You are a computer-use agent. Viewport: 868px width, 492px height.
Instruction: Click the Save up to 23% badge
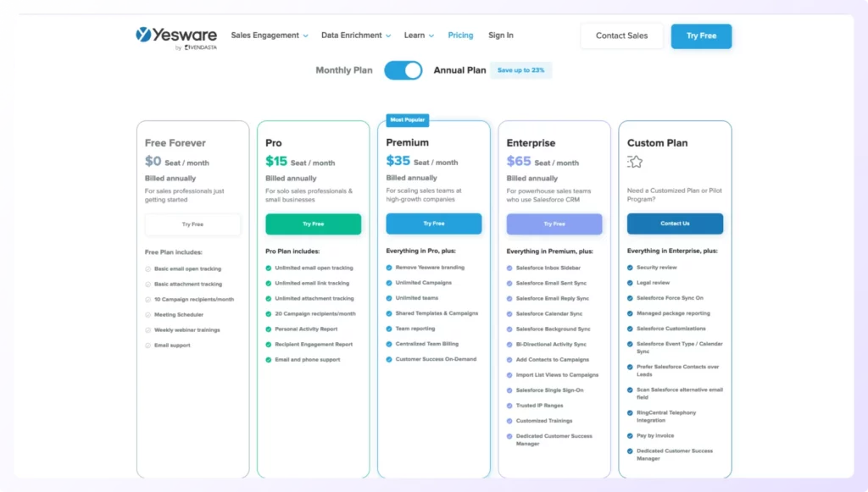(x=520, y=71)
